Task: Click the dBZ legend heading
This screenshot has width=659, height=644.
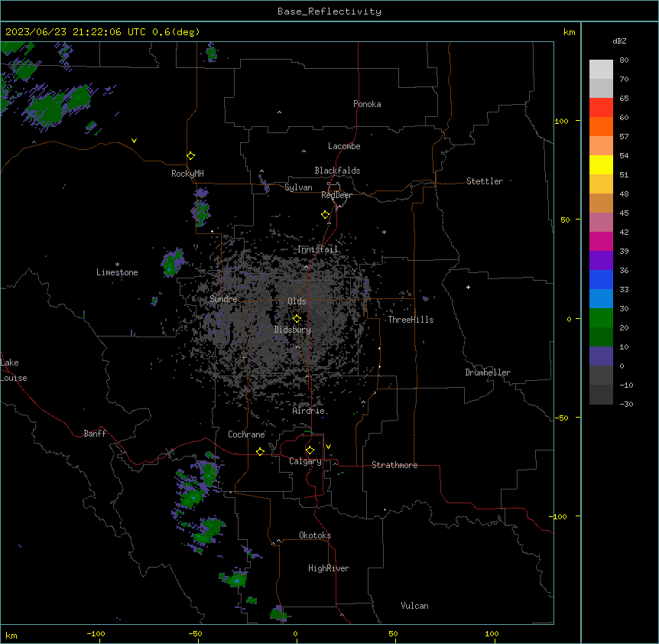Action: click(x=619, y=41)
